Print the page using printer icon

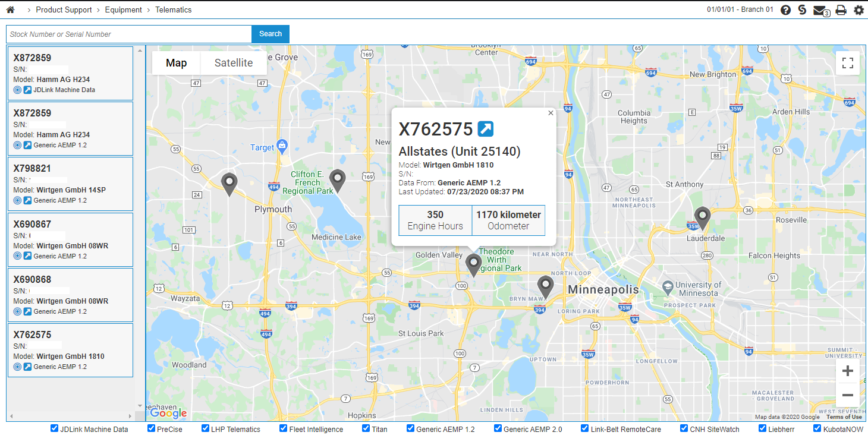coord(841,10)
